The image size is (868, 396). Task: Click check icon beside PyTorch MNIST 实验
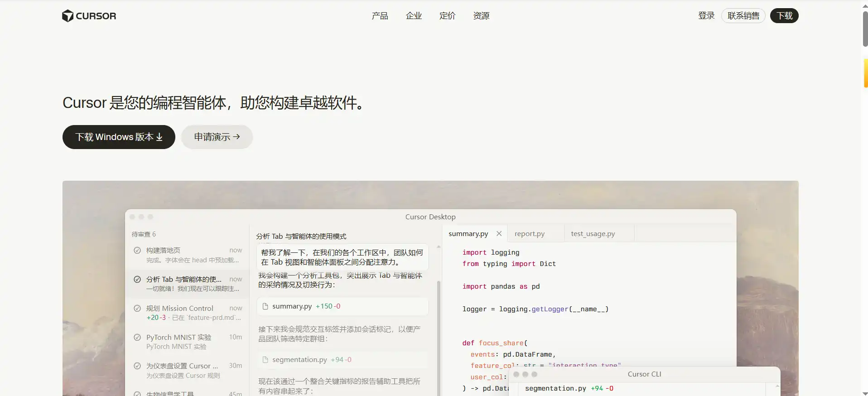tap(137, 337)
